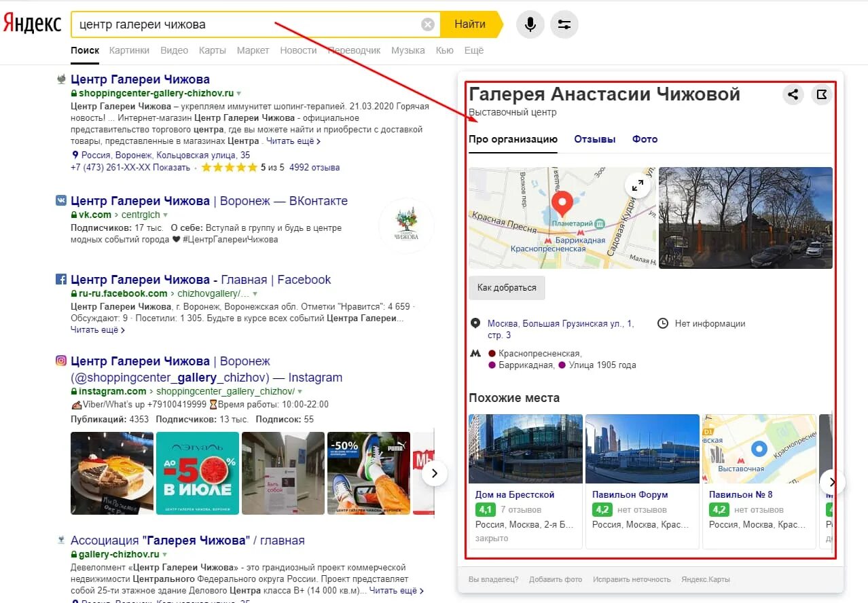
Task: Open the Центр Галереи Чижова ВКонтакте result
Action: point(209,201)
